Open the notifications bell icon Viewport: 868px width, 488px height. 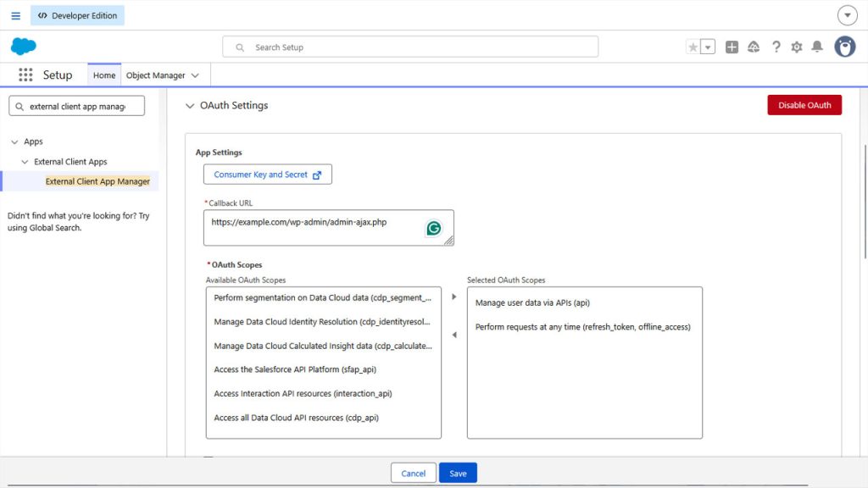pos(817,47)
